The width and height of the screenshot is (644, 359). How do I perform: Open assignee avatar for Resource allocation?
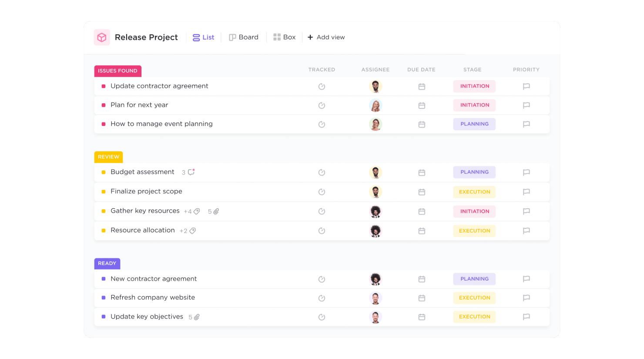[x=376, y=231]
